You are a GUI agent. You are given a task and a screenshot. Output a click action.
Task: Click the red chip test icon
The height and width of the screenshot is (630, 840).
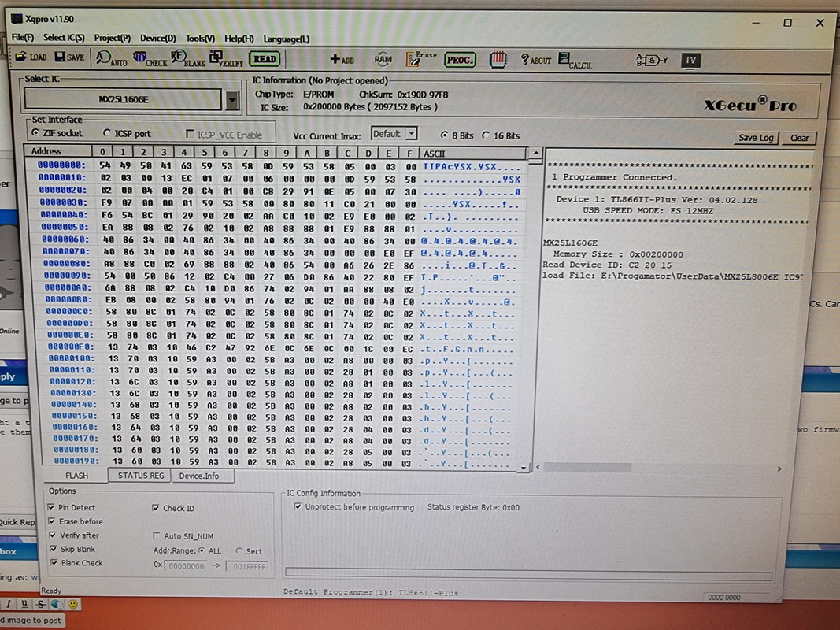coord(498,60)
